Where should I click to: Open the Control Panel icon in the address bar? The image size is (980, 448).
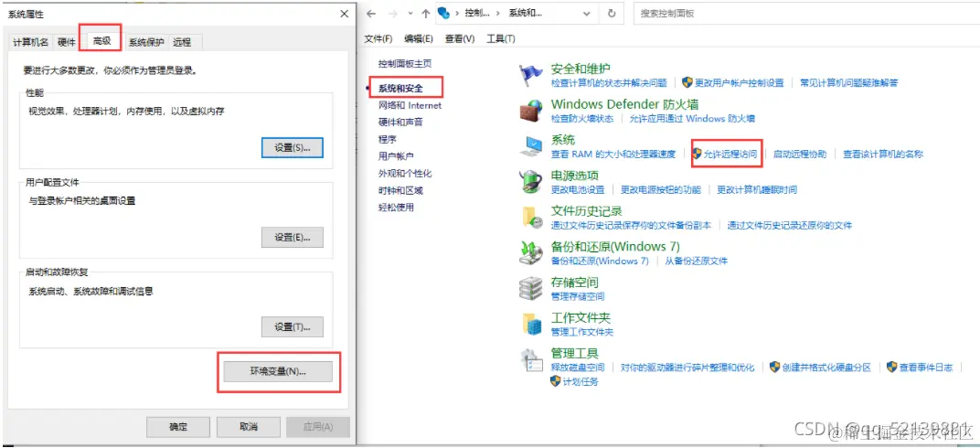tap(444, 13)
